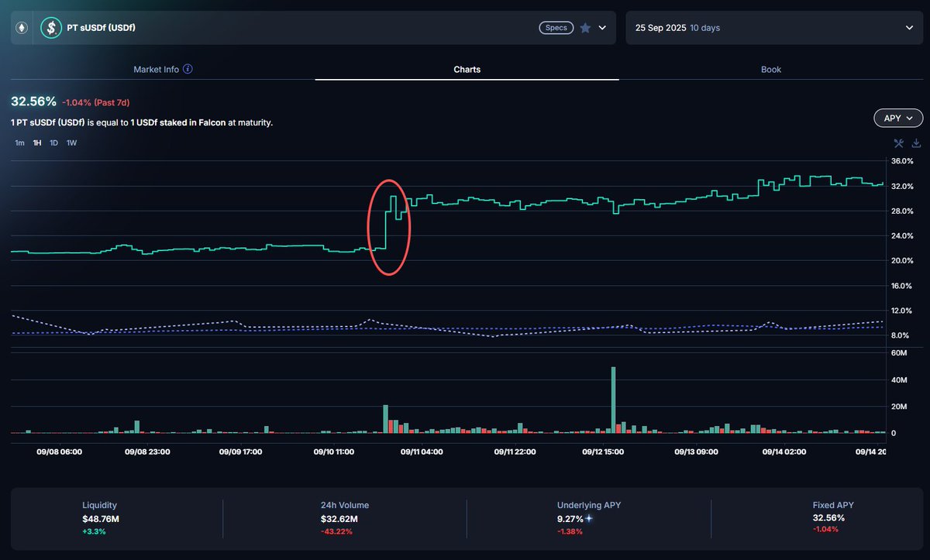Click the -1.04% (Past 7d) change text
This screenshot has width=930, height=560.
click(x=95, y=102)
